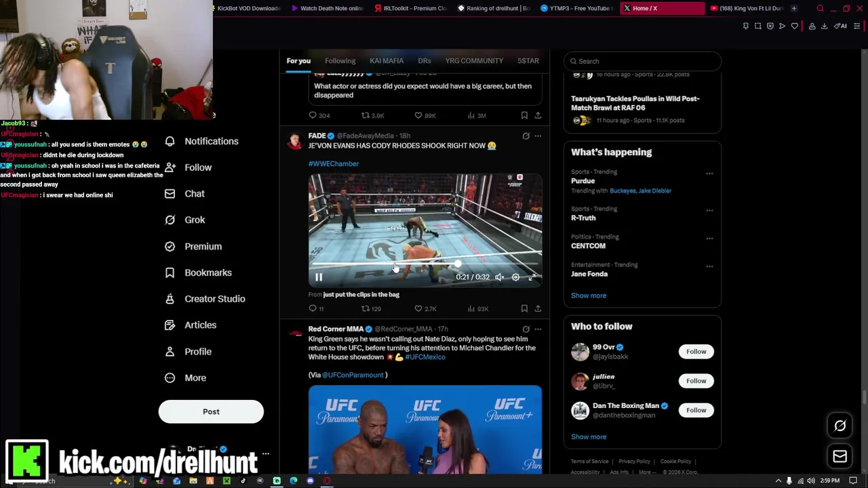This screenshot has height=488, width=868.
Task: Click the X search field
Action: [642, 62]
